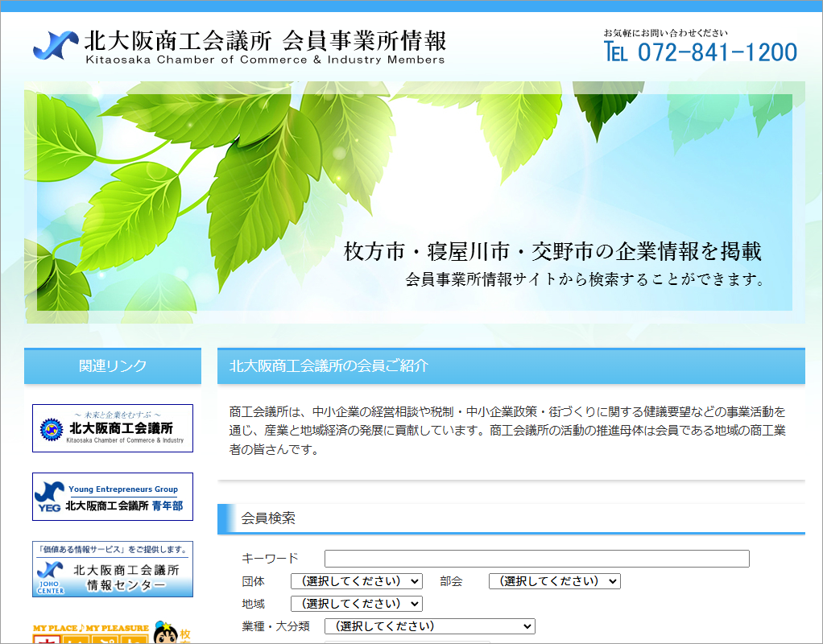Expand the 団体 dropdown
The height and width of the screenshot is (644, 823).
tap(357, 581)
